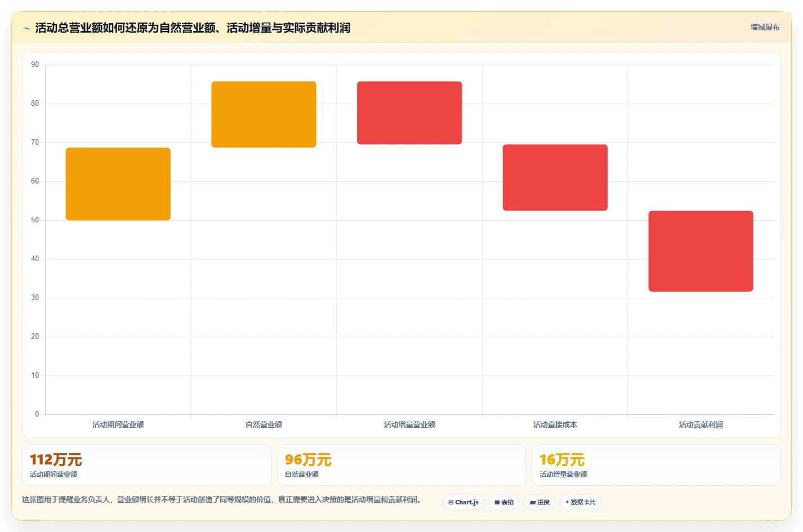This screenshot has height=532, width=803.
Task: Click the red 活动直接成本 bar
Action: 555,178
